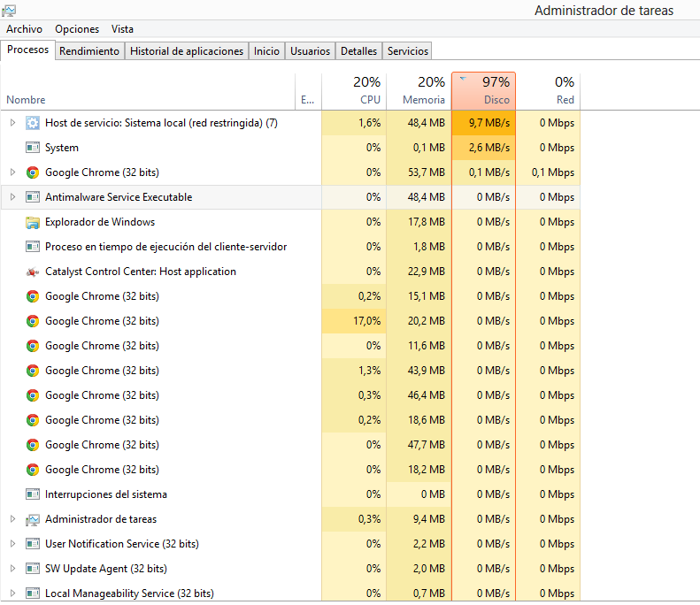Click the Catalyst Control Center icon
The image size is (700, 605).
pos(33,272)
